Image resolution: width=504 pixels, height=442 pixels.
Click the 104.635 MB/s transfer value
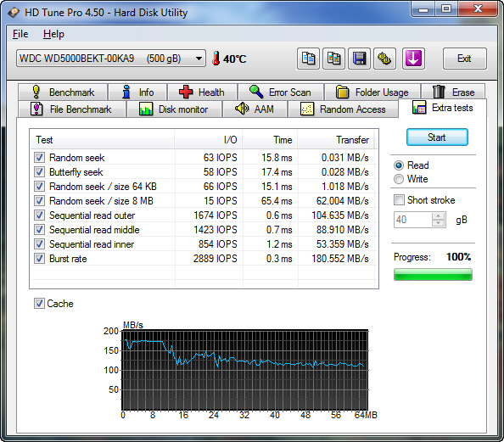(x=340, y=215)
